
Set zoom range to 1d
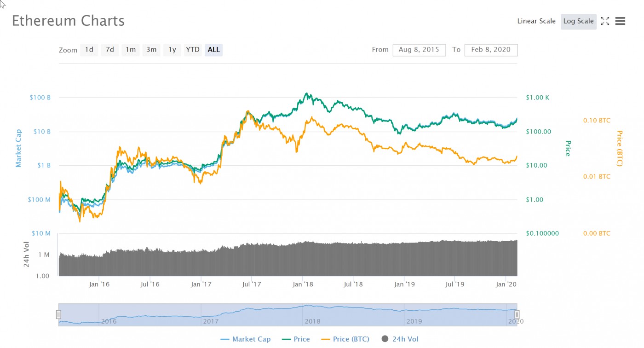[89, 50]
